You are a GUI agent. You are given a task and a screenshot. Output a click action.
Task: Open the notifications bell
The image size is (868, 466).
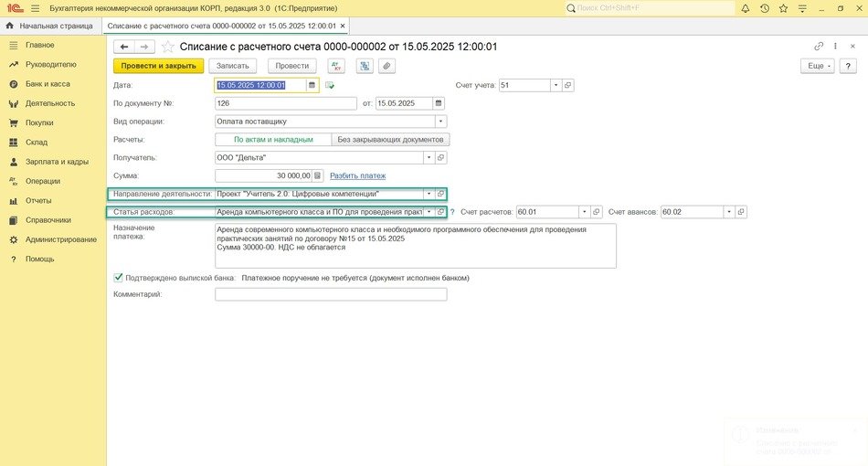pos(746,8)
